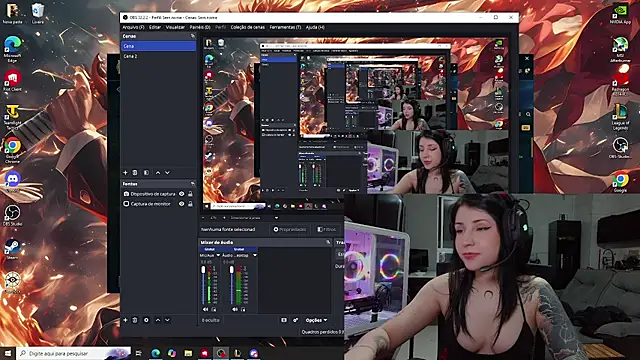Viewport: 640px width, 360px height.
Task: Close the window behind OBS
Action: click(527, 58)
